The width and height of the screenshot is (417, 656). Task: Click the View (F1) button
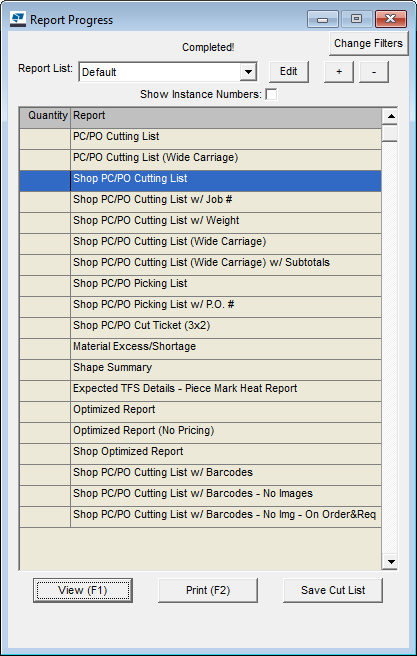83,590
